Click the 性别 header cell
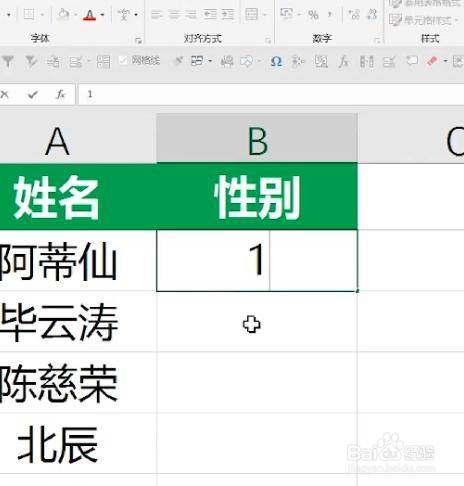Image resolution: width=464 pixels, height=486 pixels. click(257, 196)
